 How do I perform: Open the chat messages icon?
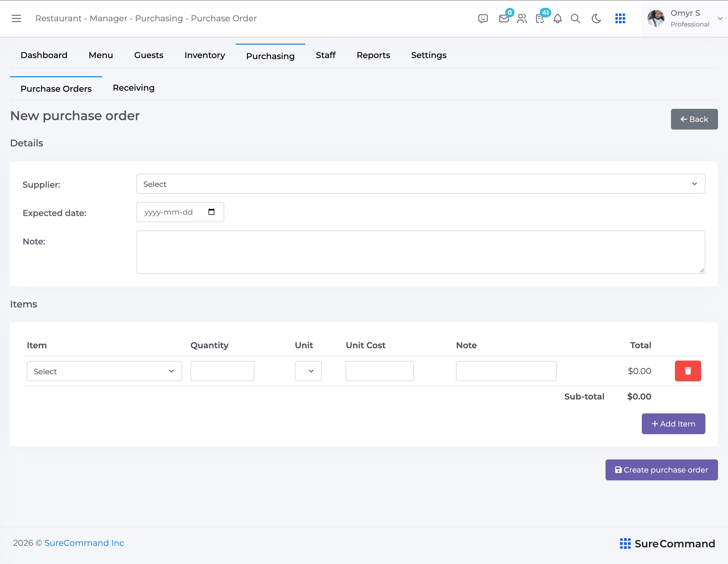(x=483, y=19)
